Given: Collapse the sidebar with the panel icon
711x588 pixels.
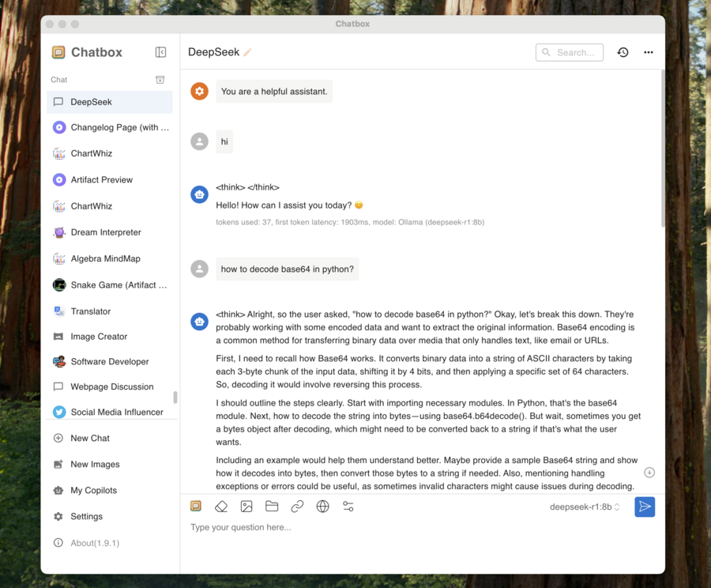Looking at the screenshot, I should point(160,52).
